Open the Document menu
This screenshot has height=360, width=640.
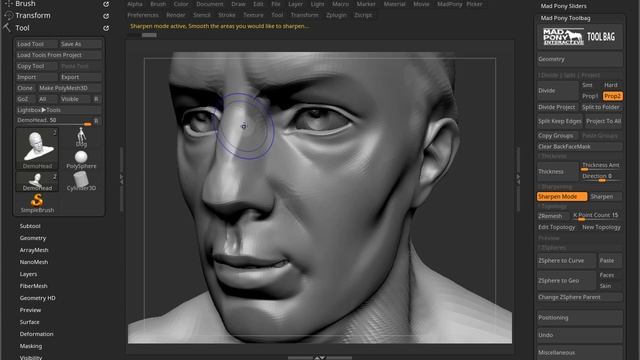click(210, 4)
